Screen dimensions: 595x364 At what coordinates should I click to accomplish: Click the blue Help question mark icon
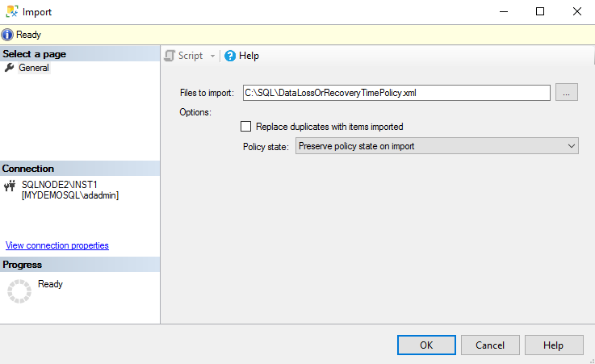(230, 56)
